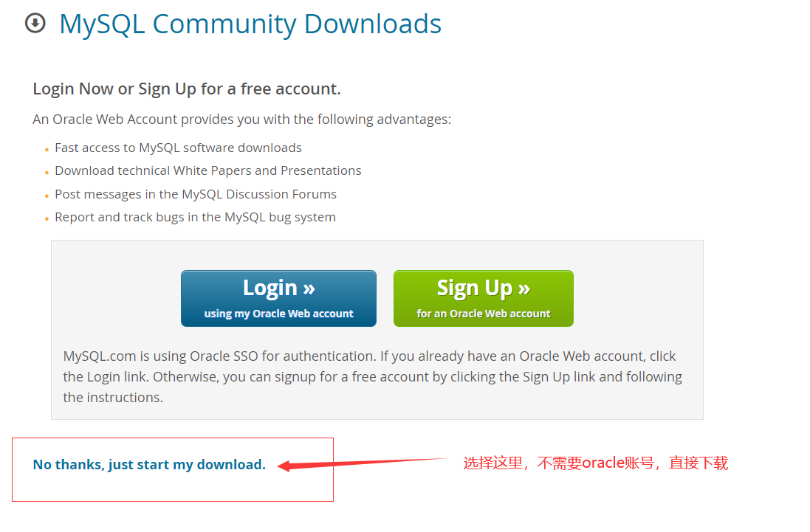This screenshot has height=532, width=810.
Task: Click the blue Login button
Action: [x=278, y=298]
